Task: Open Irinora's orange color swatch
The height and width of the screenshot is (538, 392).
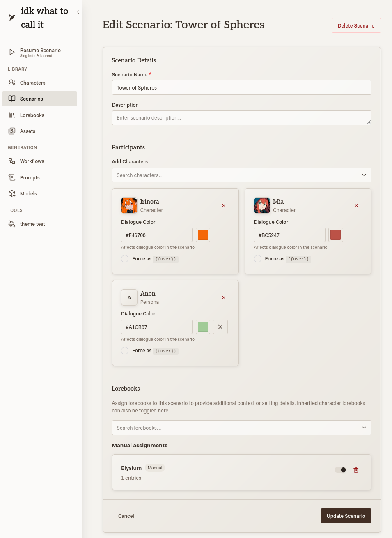Action: (203, 235)
